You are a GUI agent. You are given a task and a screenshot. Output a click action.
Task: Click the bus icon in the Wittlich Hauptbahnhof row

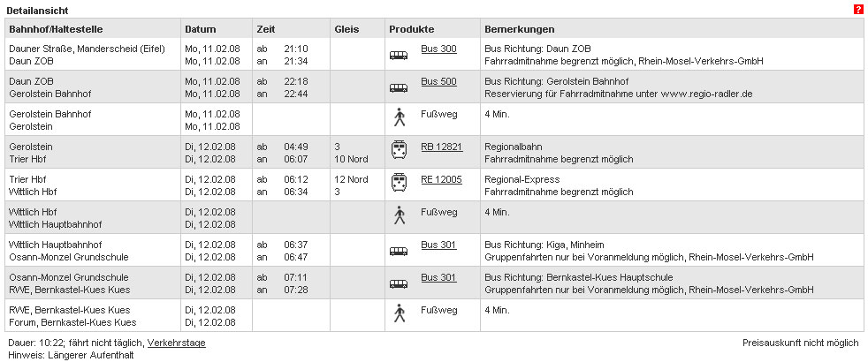tap(399, 252)
